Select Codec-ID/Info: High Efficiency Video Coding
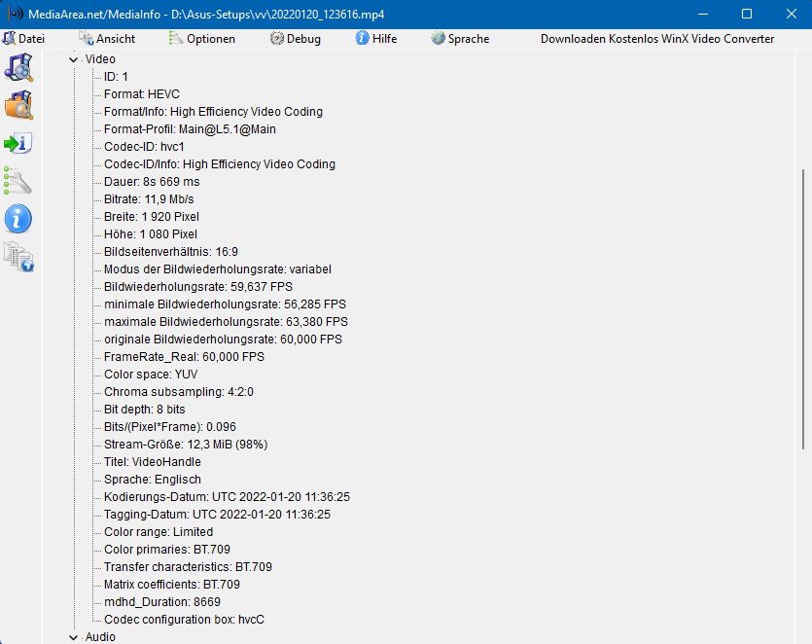The width and height of the screenshot is (812, 644). coord(220,164)
